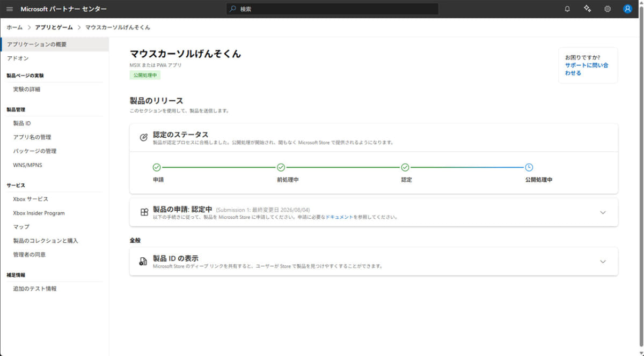644x356 pixels.
Task: Click the お困りですか? help text
Action: 582,57
